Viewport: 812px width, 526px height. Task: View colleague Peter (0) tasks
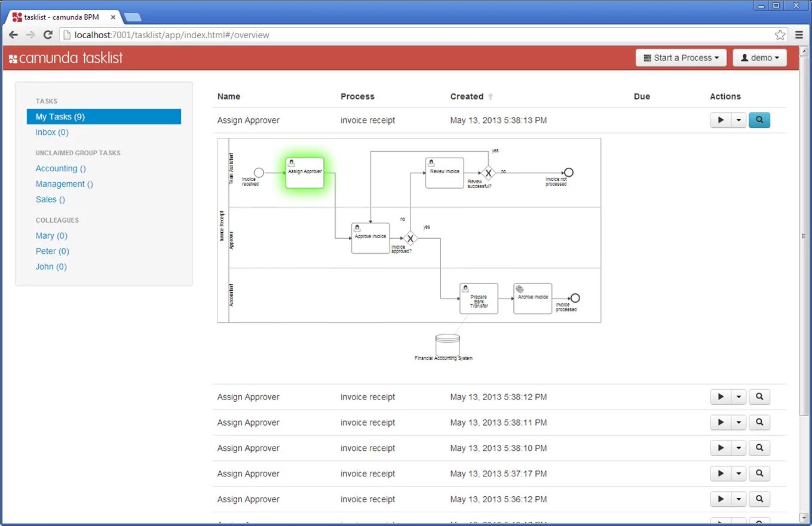tap(53, 251)
